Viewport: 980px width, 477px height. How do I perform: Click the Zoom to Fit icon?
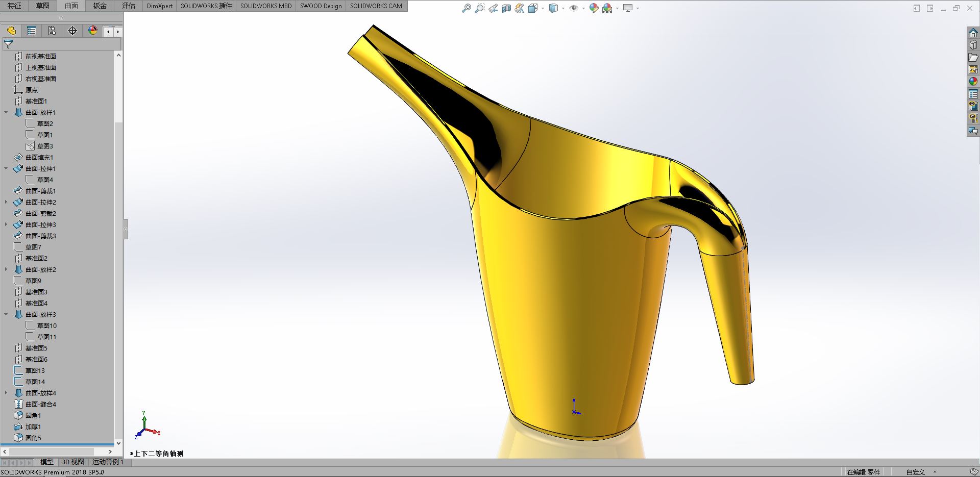point(466,8)
